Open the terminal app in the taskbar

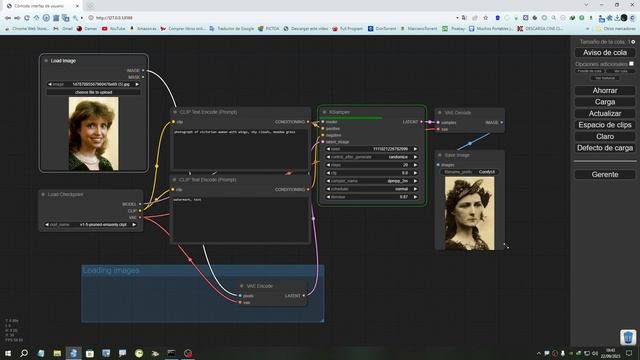pos(171,353)
